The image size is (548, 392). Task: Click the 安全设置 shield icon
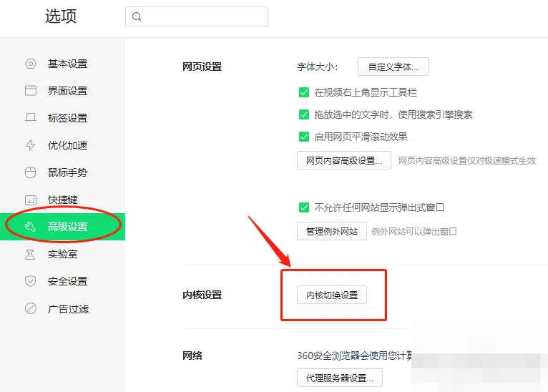pos(31,281)
